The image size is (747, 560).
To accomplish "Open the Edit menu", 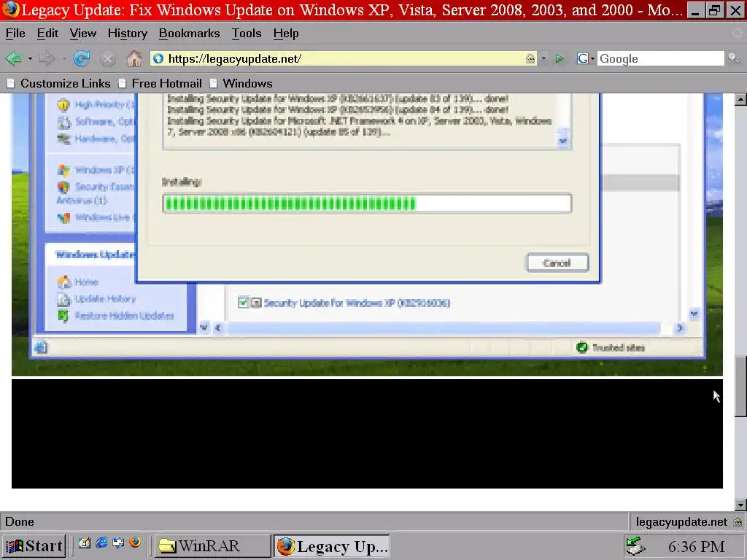I will (x=47, y=34).
